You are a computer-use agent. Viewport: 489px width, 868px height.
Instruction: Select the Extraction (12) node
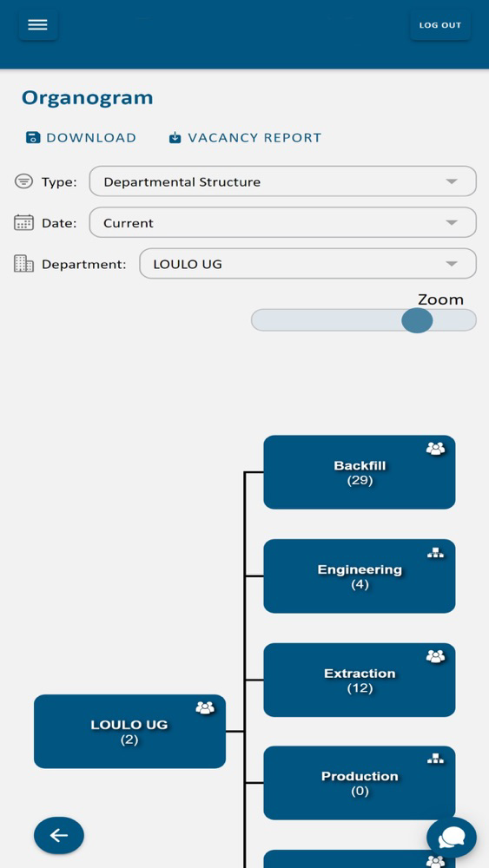(x=360, y=680)
